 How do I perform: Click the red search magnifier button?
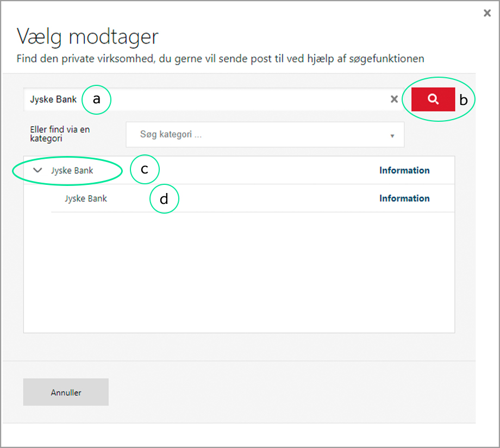coord(433,99)
